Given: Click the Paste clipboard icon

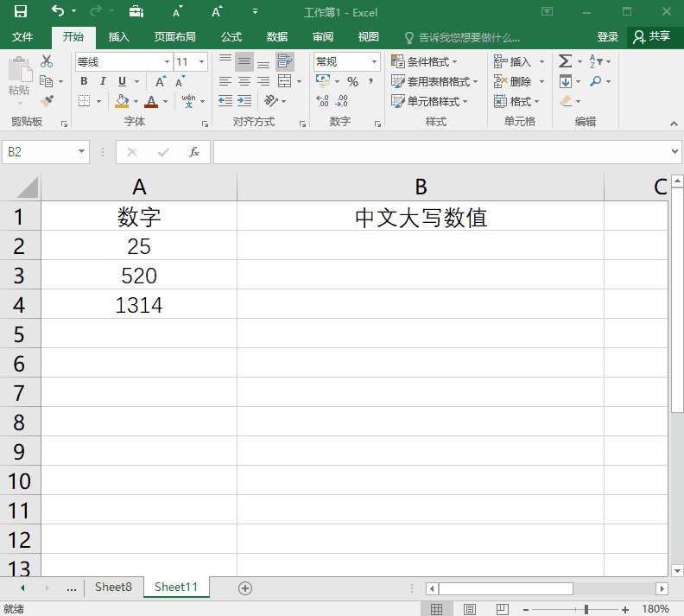Looking at the screenshot, I should (20, 70).
